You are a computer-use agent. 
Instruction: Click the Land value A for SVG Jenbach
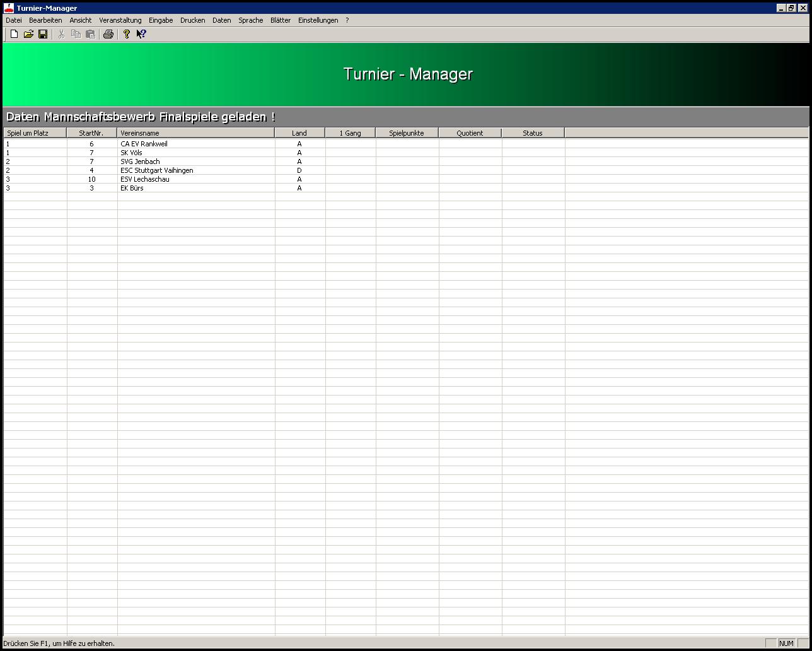(299, 161)
